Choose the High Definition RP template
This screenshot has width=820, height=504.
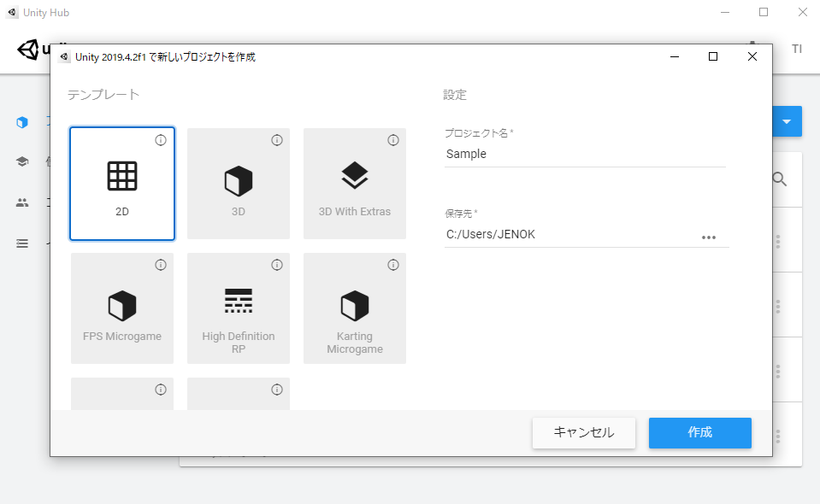click(x=239, y=308)
